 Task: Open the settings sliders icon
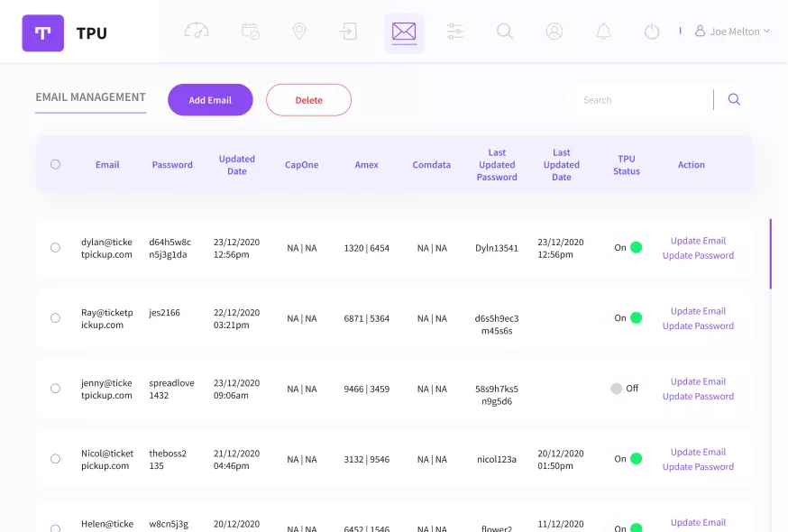455,32
